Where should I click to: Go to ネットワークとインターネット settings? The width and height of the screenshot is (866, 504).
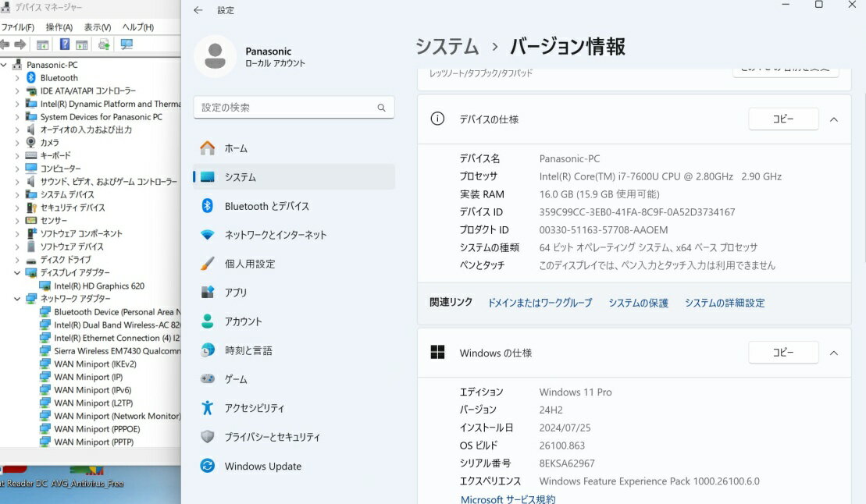275,235
